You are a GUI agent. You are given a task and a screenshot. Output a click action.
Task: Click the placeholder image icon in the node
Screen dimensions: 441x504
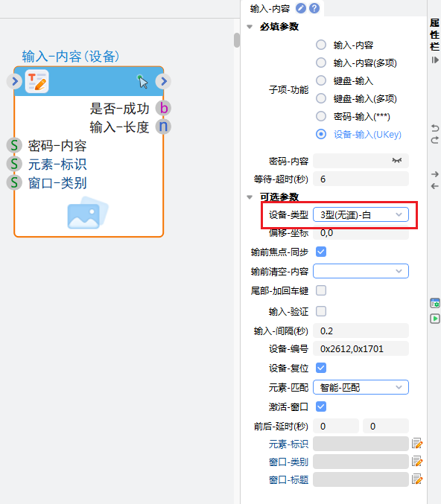click(88, 213)
